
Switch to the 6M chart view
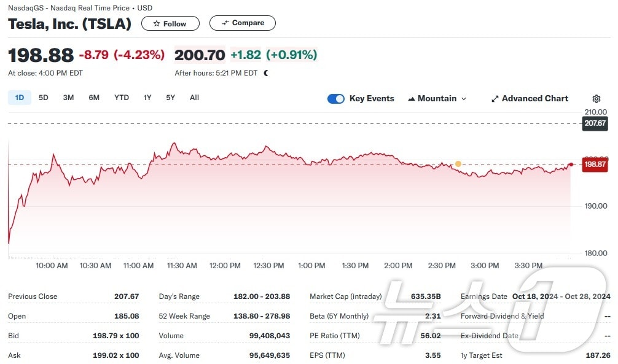coord(93,97)
